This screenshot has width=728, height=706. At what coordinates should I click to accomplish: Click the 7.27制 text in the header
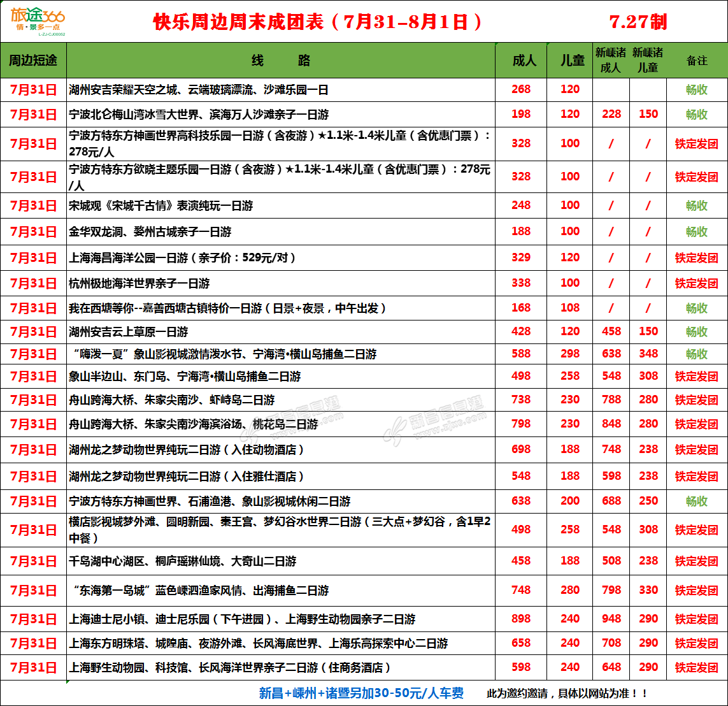point(638,22)
